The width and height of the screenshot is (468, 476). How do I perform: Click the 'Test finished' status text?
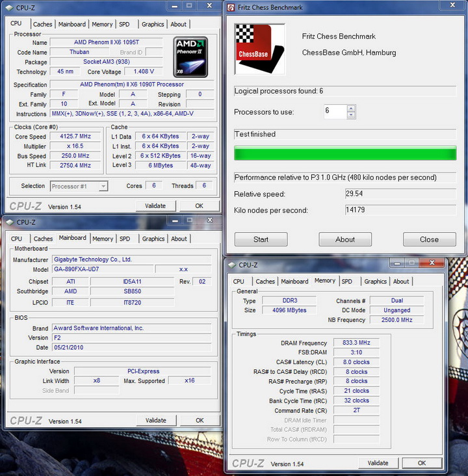pos(255,134)
